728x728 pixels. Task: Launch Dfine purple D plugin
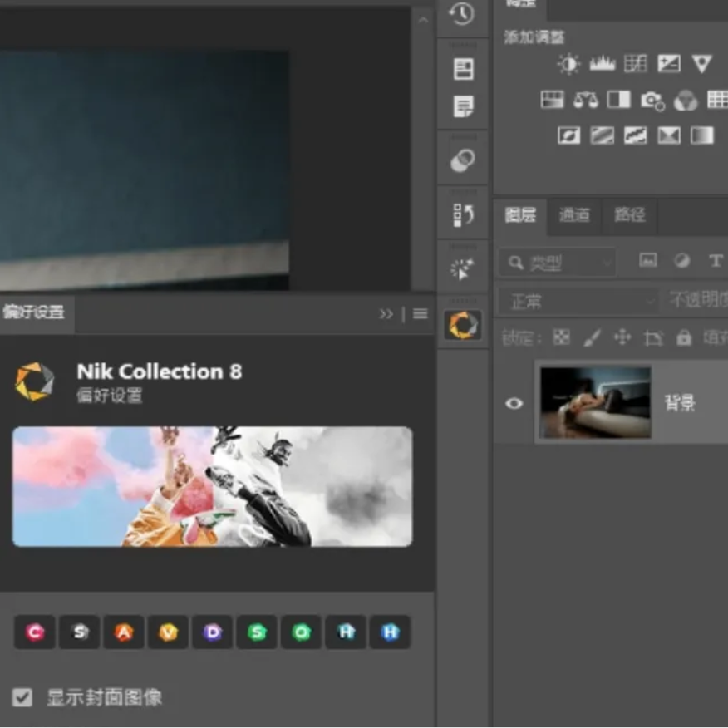pos(212,632)
